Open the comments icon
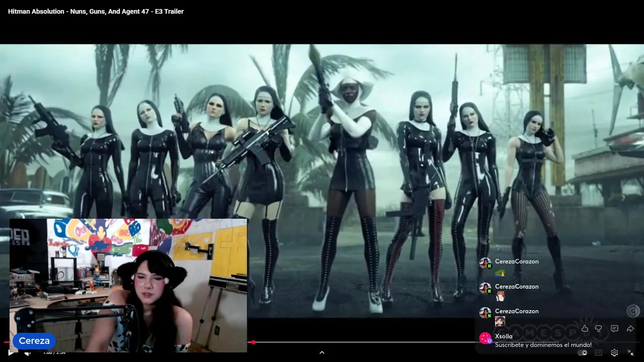The height and width of the screenshot is (362, 644). coord(614,328)
